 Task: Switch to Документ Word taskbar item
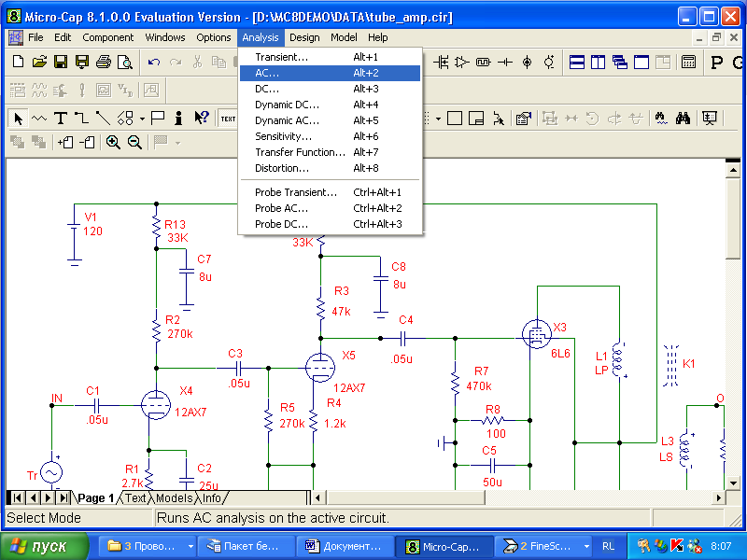345,546
